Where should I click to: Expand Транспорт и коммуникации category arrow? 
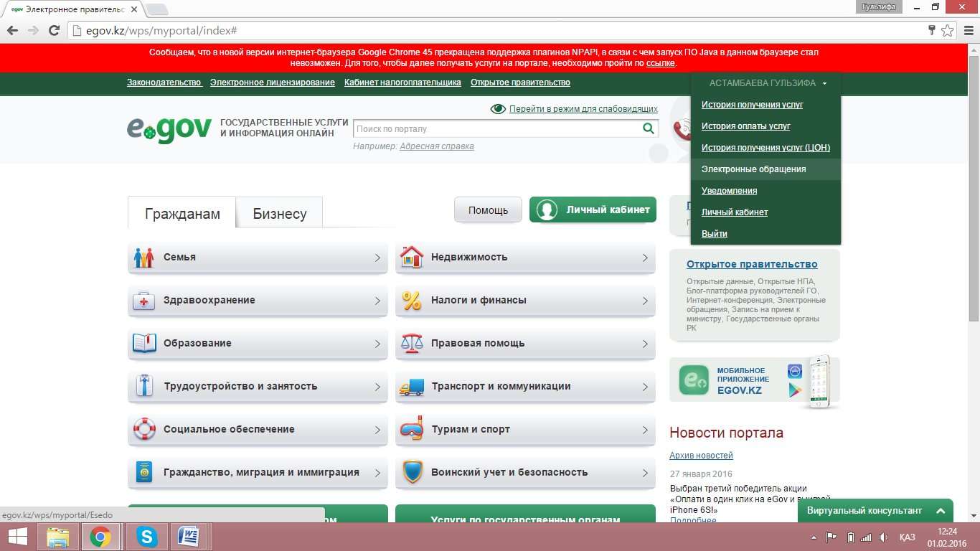[x=645, y=387]
